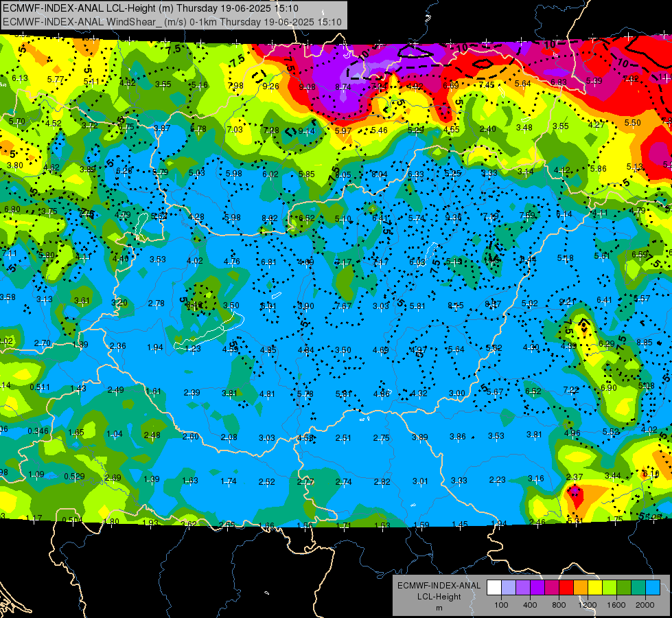Click the value '1.23' on the lake
The height and width of the screenshot is (618, 672).
192,348
